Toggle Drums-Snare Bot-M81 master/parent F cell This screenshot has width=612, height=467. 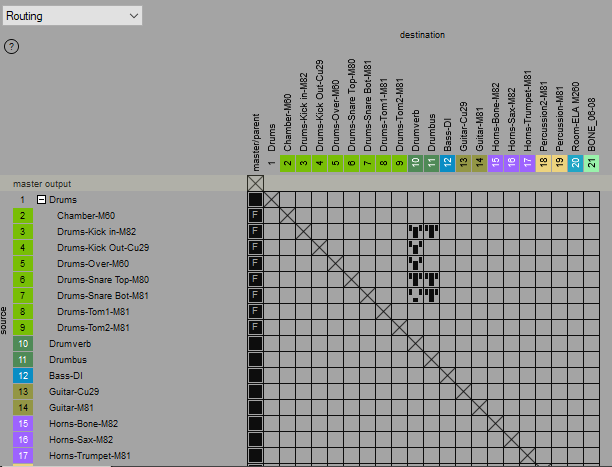(x=256, y=296)
